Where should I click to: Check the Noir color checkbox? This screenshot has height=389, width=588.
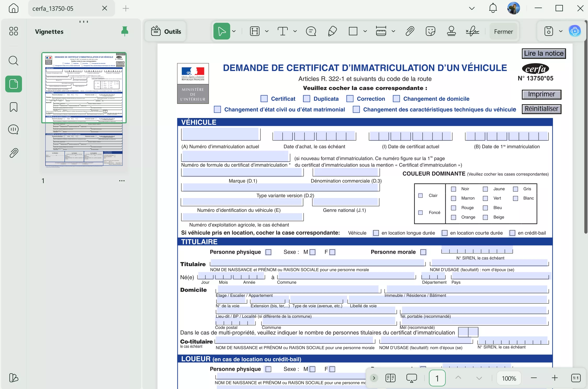click(454, 189)
